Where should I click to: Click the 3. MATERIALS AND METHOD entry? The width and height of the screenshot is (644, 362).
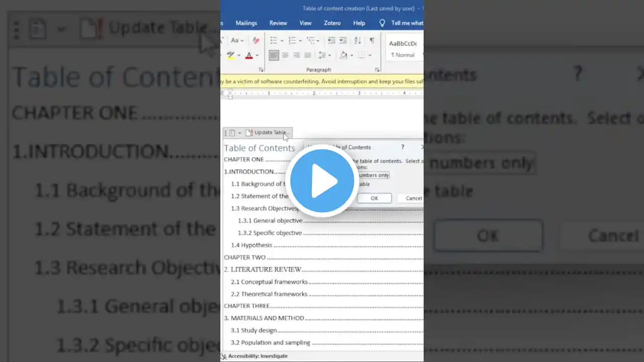click(x=264, y=318)
